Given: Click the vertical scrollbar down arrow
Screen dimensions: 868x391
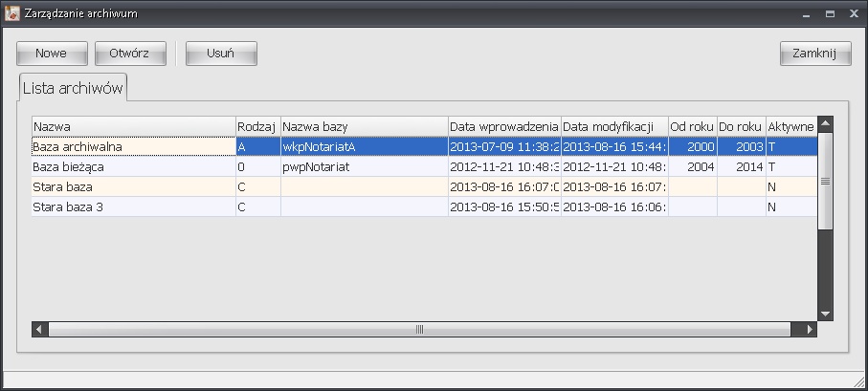Looking at the screenshot, I should [825, 313].
